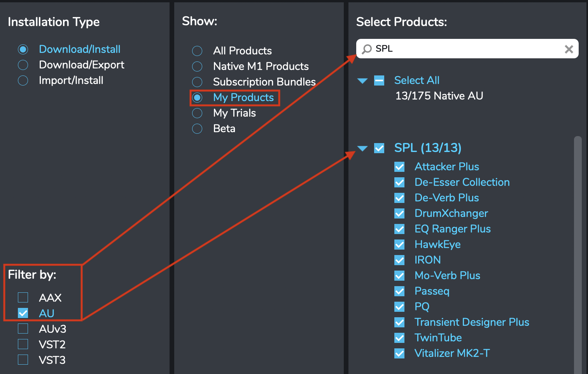Click the De-Esser Collection product name
The height and width of the screenshot is (374, 588).
(462, 182)
